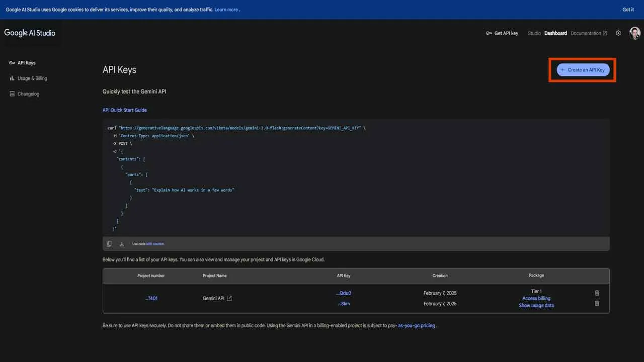Click the Creation column header
Image resolution: width=644 pixels, height=362 pixels.
click(x=440, y=276)
